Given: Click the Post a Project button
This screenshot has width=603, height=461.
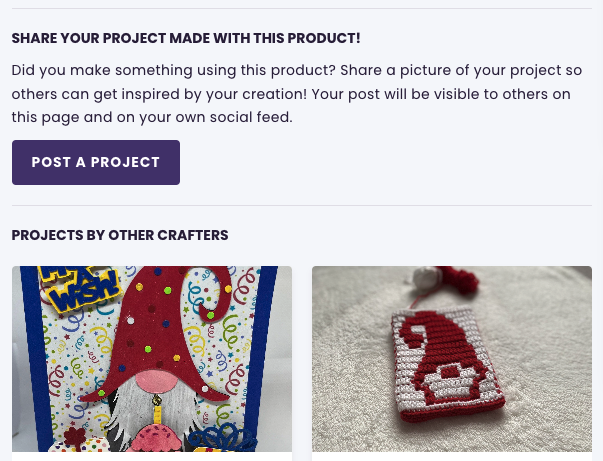Looking at the screenshot, I should pos(96,162).
